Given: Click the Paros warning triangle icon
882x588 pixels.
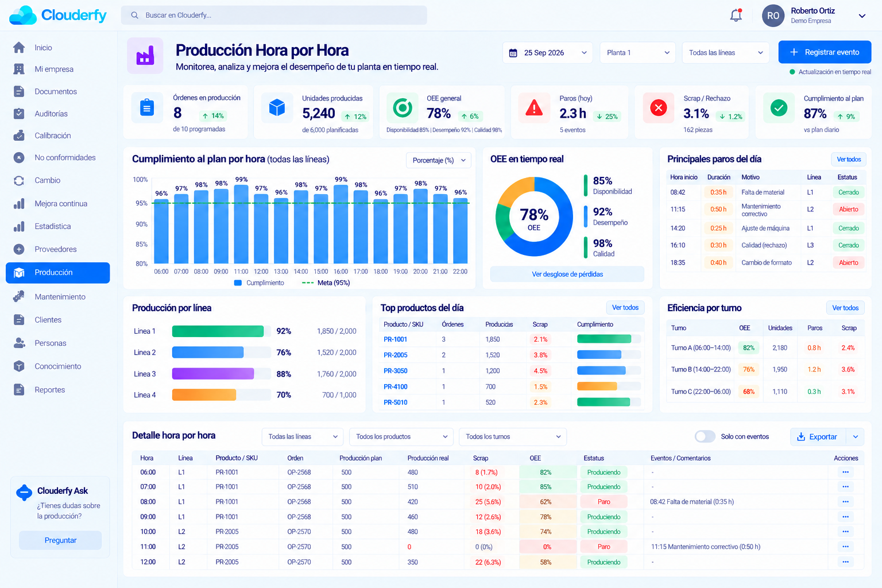Looking at the screenshot, I should (x=534, y=107).
